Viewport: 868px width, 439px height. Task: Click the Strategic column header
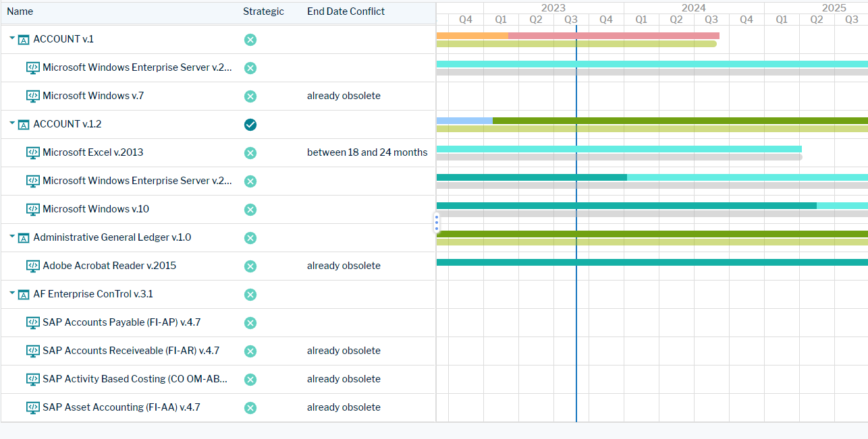coord(263,11)
